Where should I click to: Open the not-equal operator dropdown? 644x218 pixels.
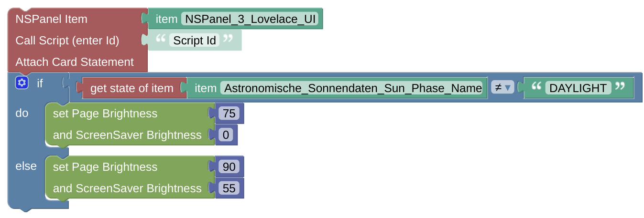[x=502, y=88]
